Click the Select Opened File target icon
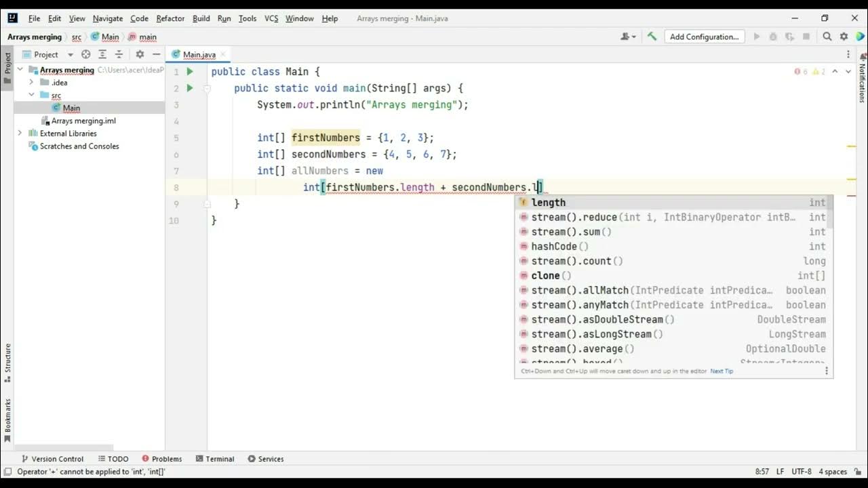Viewport: 868px width, 488px height. point(86,54)
